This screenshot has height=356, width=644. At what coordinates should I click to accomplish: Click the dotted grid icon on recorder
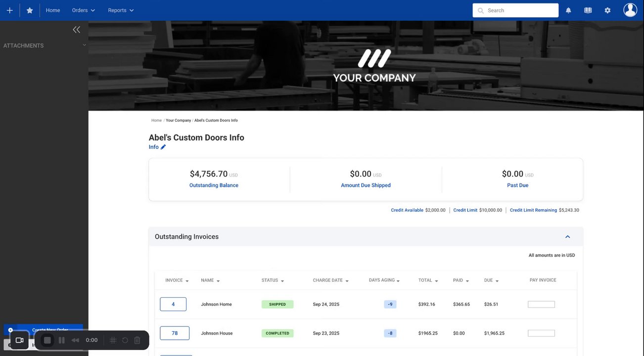coord(113,340)
